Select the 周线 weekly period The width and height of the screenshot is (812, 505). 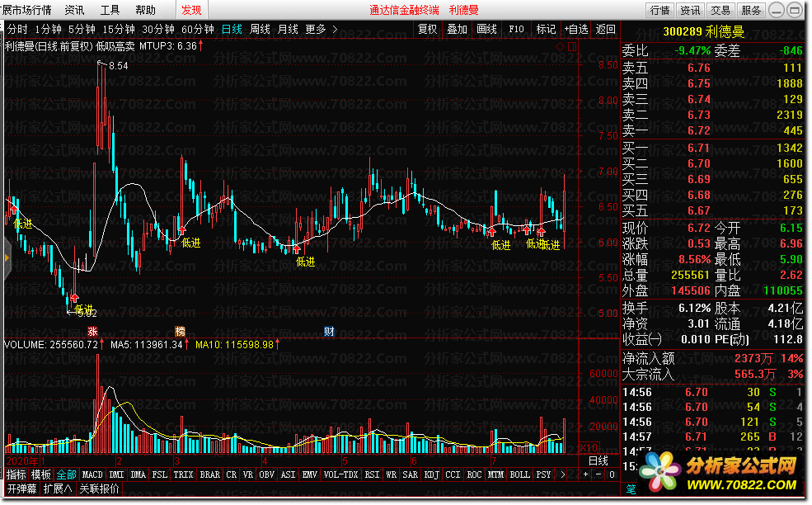pos(260,30)
